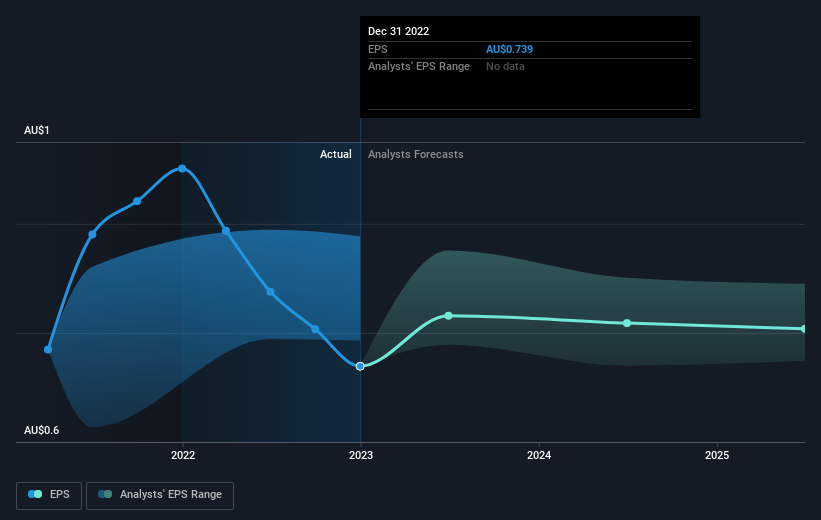The width and height of the screenshot is (821, 520).
Task: Click the 2023 x-axis label
Action: pos(361,455)
